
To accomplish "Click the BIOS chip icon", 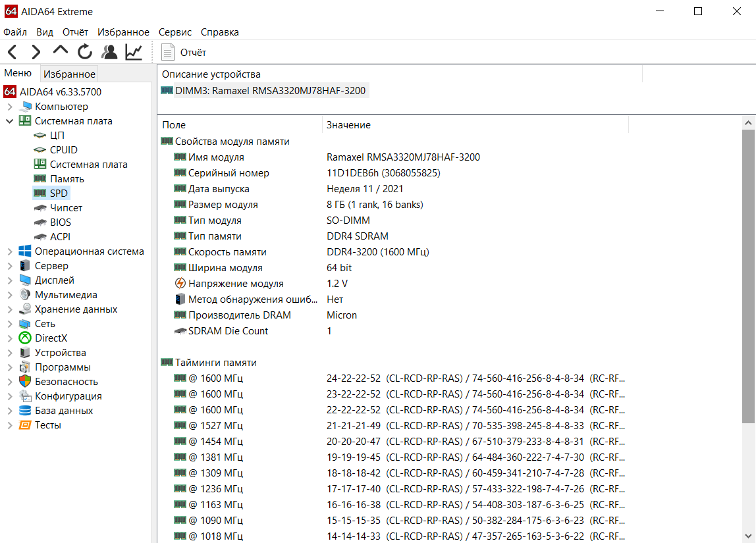I will point(40,222).
